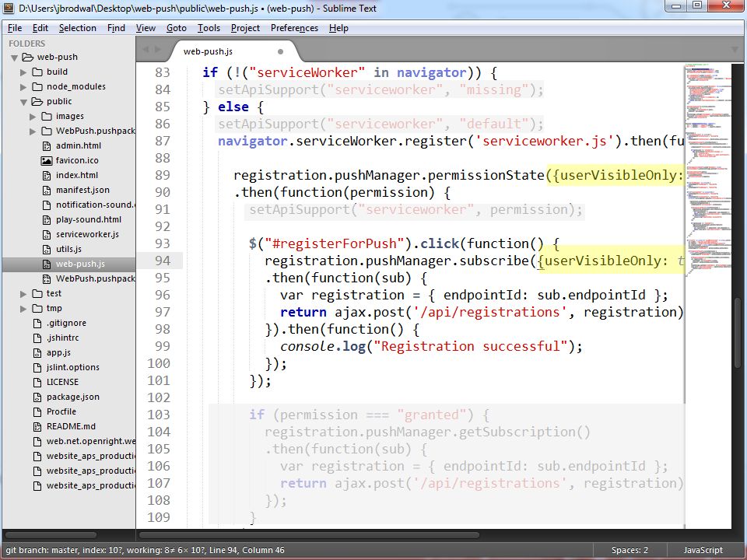This screenshot has width=747, height=560.
Task: Click the .gitignore file icon
Action: 37,324
